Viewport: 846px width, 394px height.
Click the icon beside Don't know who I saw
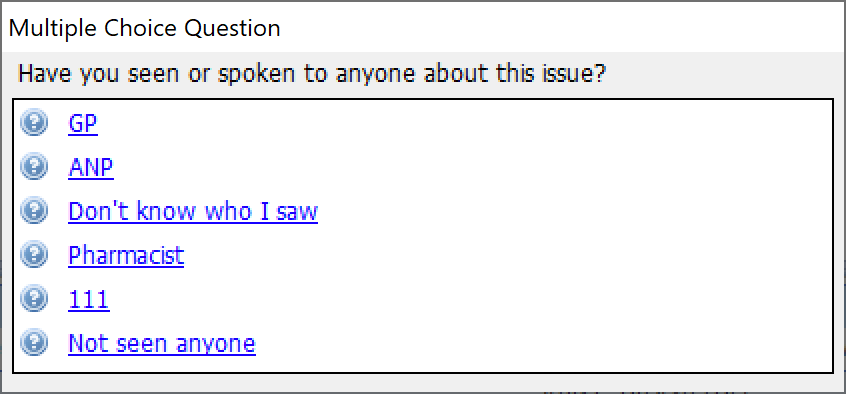point(33,210)
